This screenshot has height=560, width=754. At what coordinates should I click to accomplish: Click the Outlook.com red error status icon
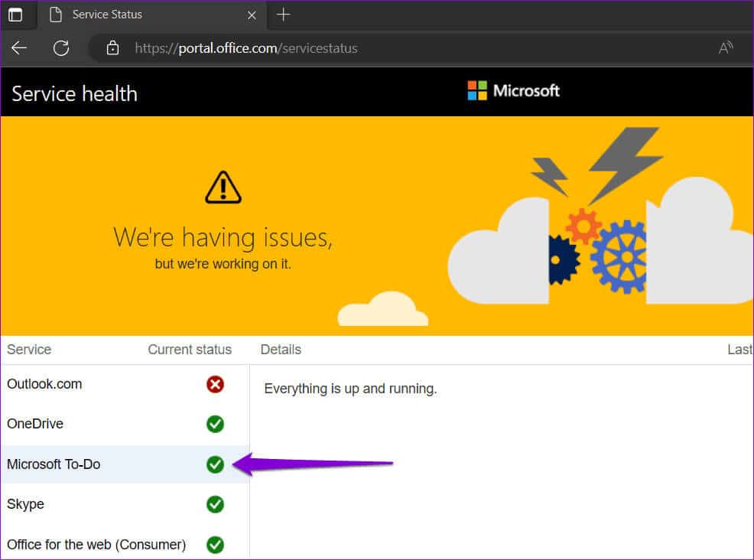[x=215, y=384]
